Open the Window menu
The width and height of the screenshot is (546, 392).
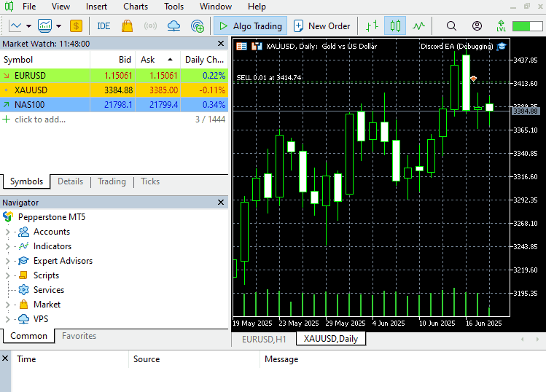(216, 7)
